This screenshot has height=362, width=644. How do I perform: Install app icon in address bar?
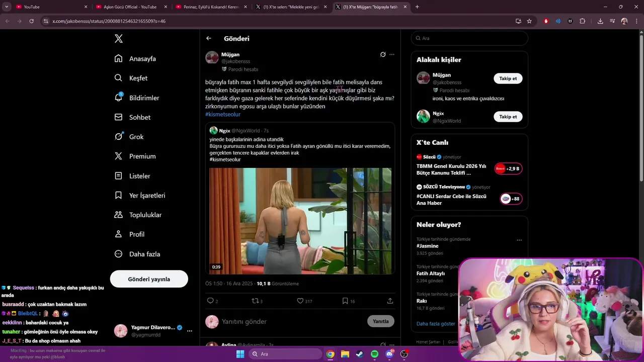tap(518, 21)
